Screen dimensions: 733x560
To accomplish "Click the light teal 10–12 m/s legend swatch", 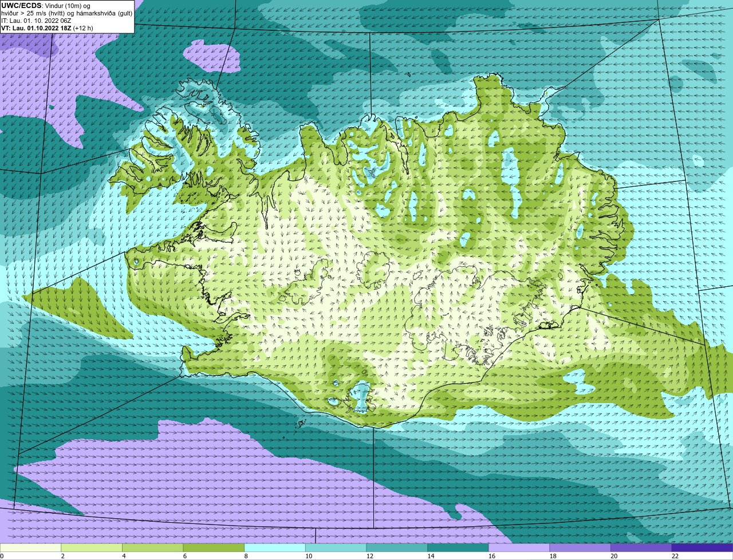I will click(x=336, y=547).
